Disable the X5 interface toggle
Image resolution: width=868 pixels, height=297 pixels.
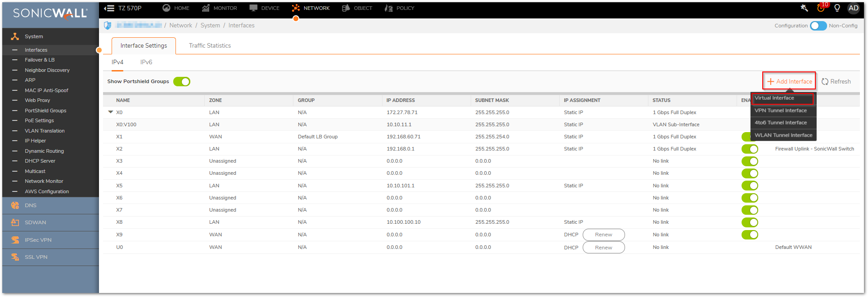(750, 186)
